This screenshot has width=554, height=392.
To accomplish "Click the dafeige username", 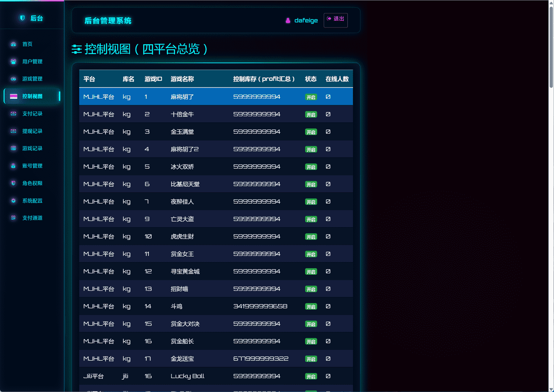I will tap(306, 21).
